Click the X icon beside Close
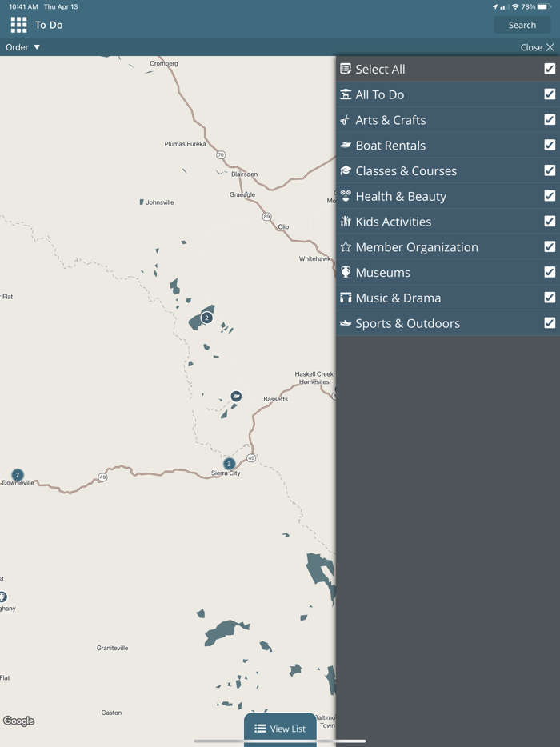 pyautogui.click(x=550, y=47)
